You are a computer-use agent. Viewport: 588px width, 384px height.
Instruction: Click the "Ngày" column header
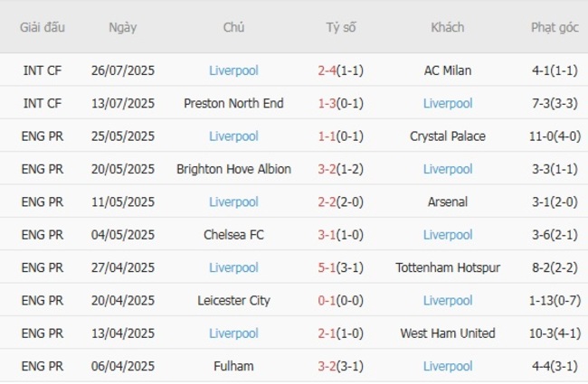122,27
